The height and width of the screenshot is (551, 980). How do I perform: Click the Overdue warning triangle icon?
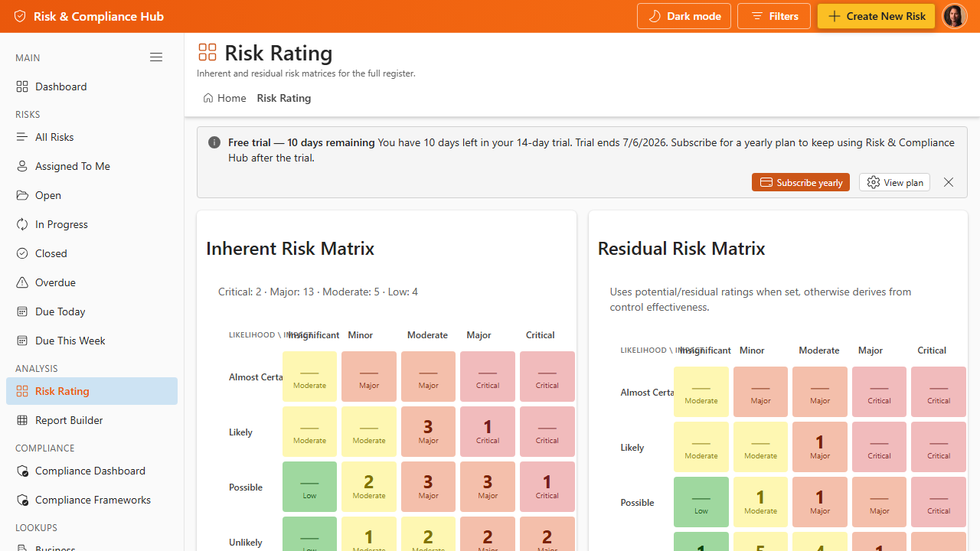[x=22, y=282]
